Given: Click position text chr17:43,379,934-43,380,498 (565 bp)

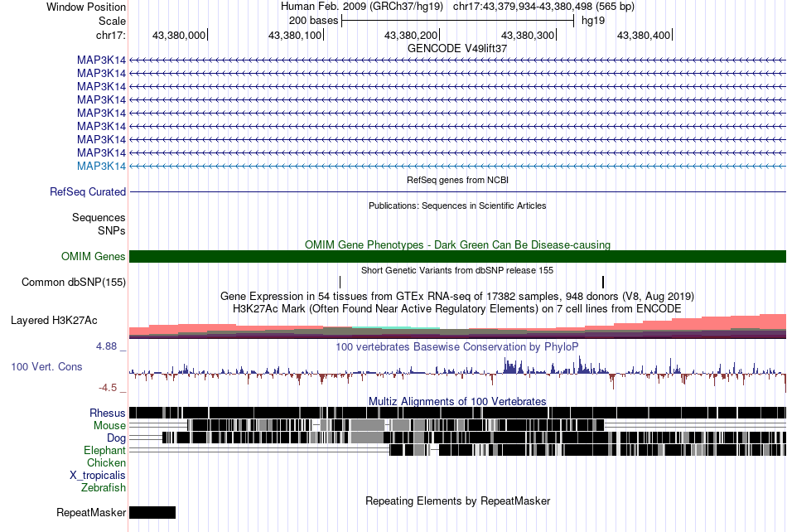Looking at the screenshot, I should coord(543,7).
